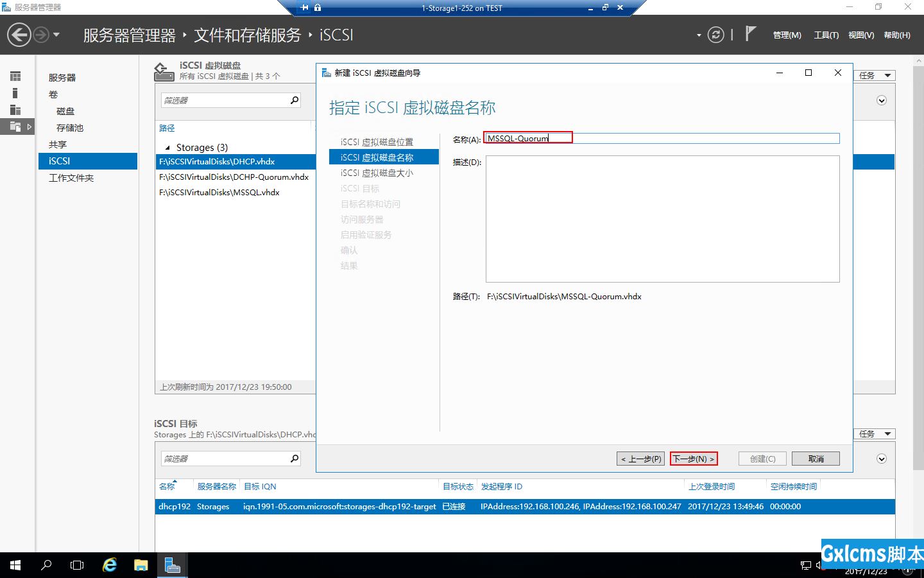
Task: Click the local server icon in left sidebar
Action: 15,93
